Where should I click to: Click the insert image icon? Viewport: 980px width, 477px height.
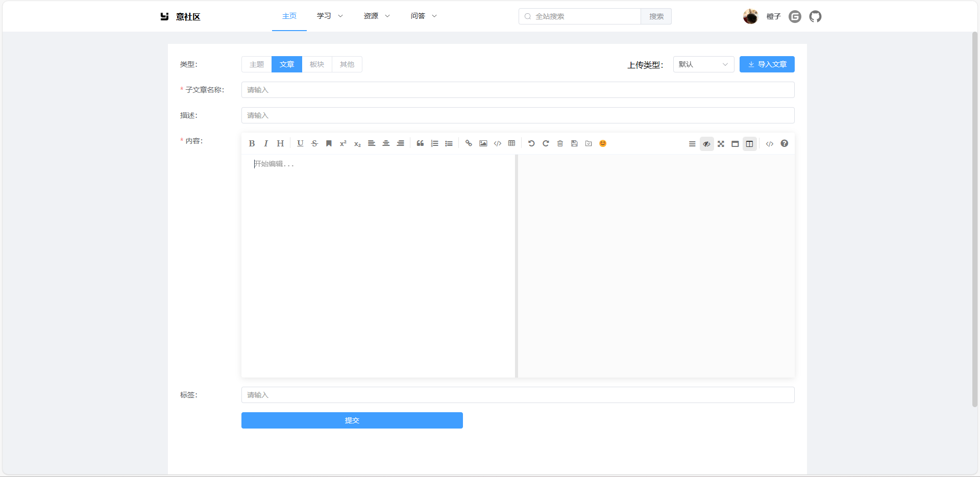[x=483, y=143]
